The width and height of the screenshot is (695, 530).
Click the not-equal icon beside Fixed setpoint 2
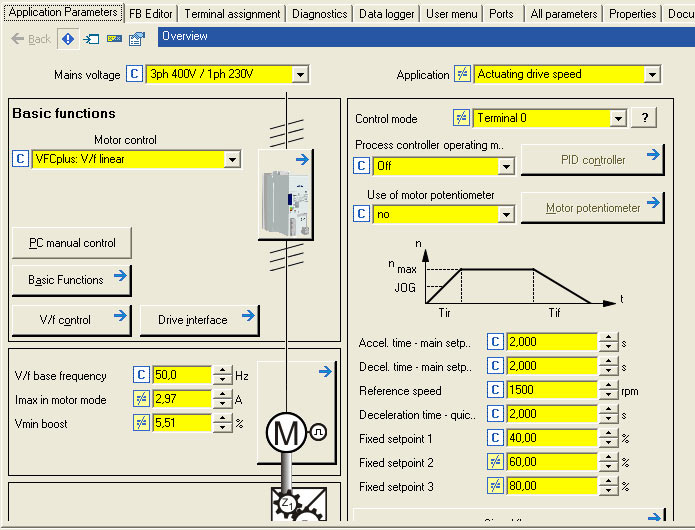(495, 463)
